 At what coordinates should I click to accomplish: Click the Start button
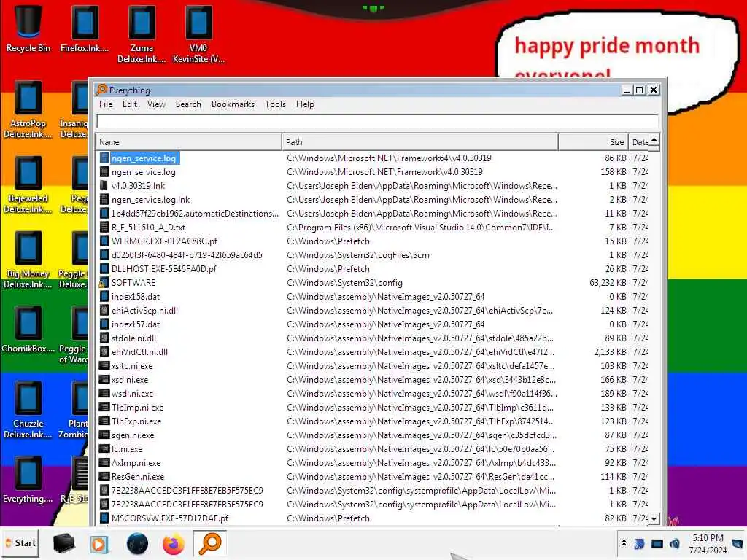(x=20, y=543)
